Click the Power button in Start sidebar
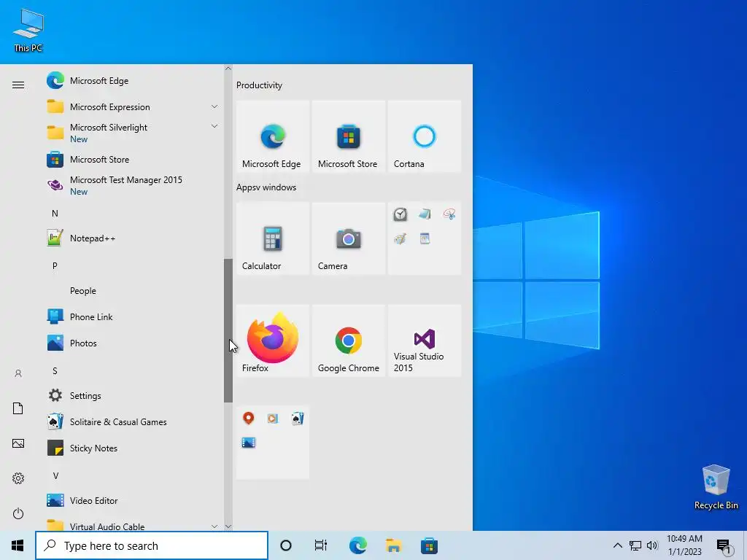747x560 pixels. (18, 513)
